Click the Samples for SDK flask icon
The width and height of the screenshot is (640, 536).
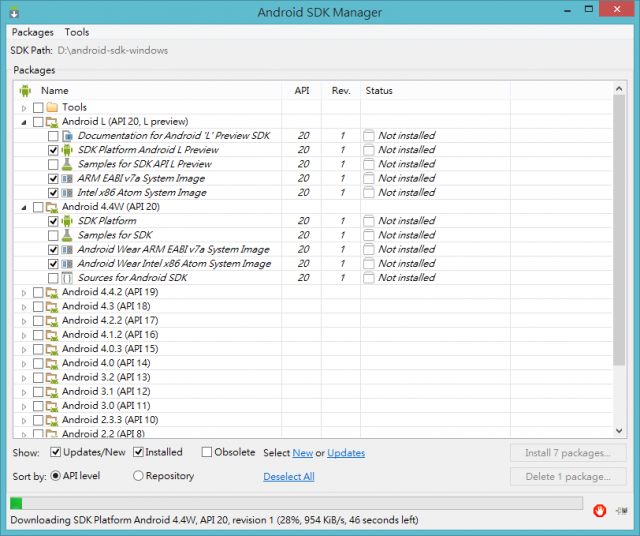[67, 235]
